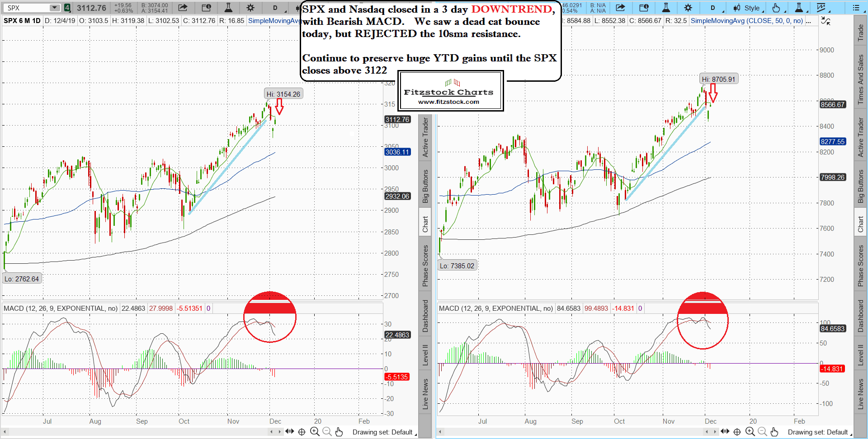Click quick info icon in right chart toolbar
Image resolution: width=868 pixels, height=439 pixels.
pyautogui.click(x=644, y=8)
